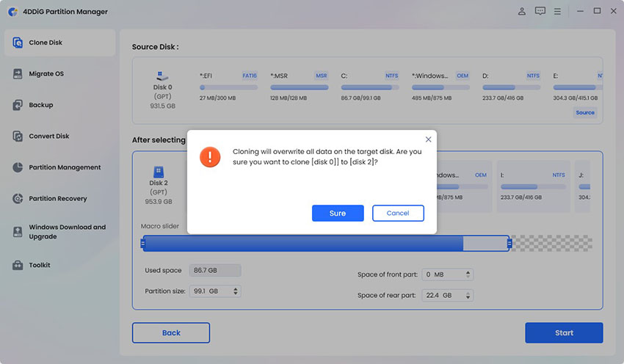The width and height of the screenshot is (624, 364).
Task: Open Space of front part unit dropdown
Action: tap(468, 274)
